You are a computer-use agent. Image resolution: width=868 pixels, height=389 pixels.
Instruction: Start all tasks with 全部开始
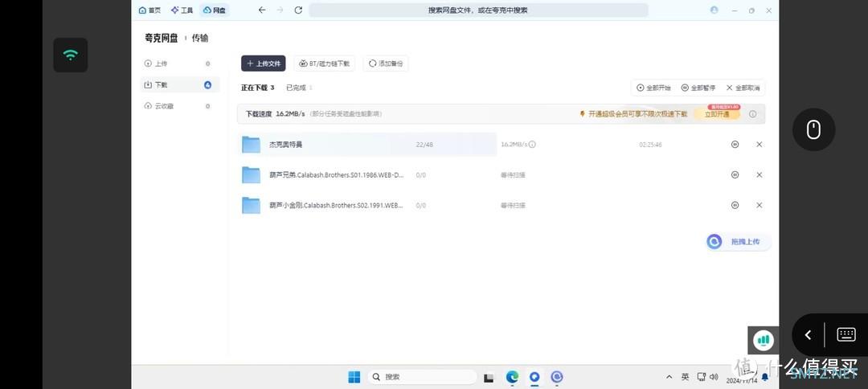click(x=653, y=88)
